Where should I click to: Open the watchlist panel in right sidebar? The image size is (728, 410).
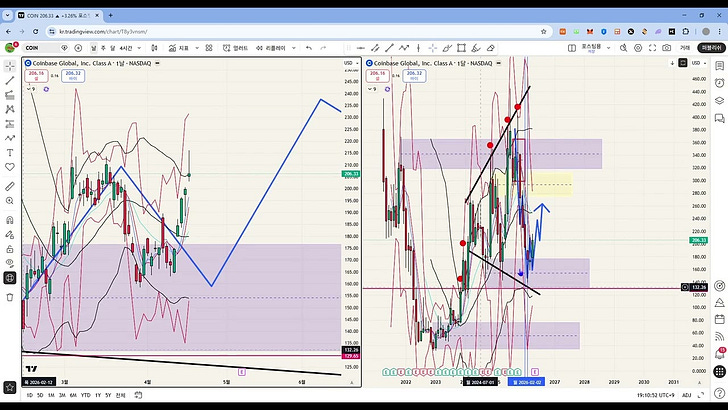click(719, 66)
